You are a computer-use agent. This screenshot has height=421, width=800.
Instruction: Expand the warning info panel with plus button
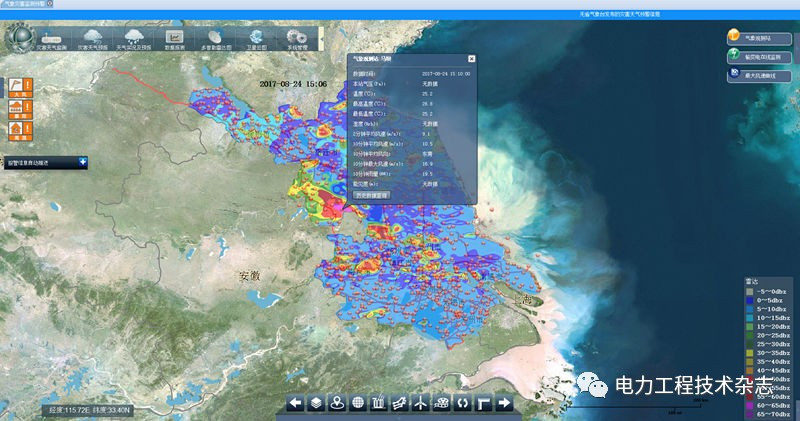82,161
